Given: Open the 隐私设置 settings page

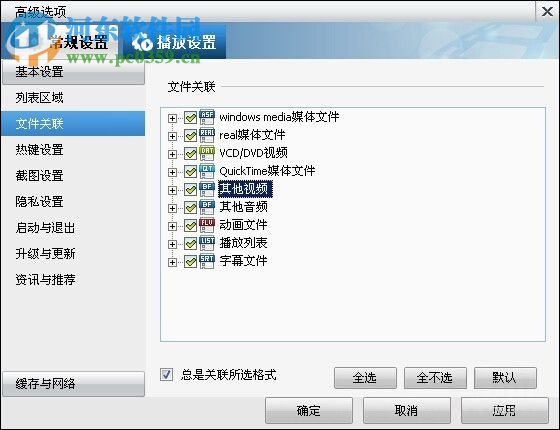Looking at the screenshot, I should [x=73, y=202].
